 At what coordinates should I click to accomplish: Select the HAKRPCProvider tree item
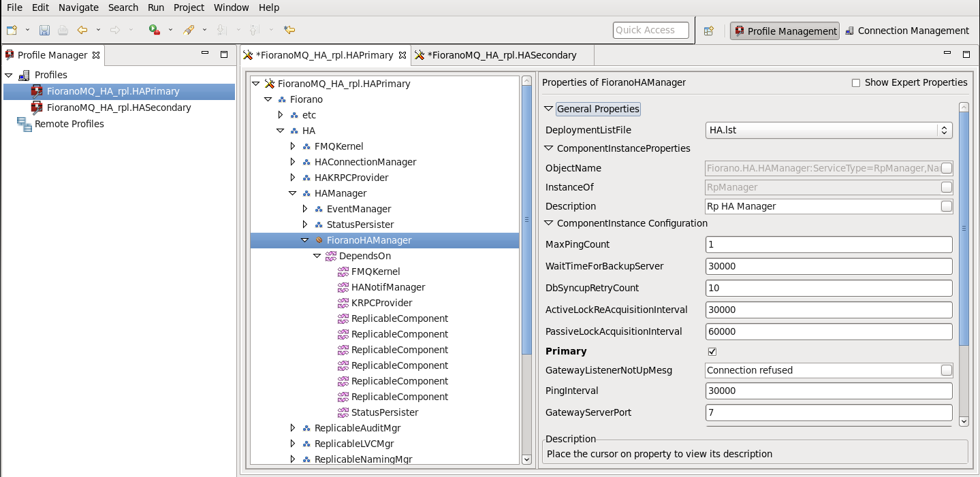click(351, 178)
